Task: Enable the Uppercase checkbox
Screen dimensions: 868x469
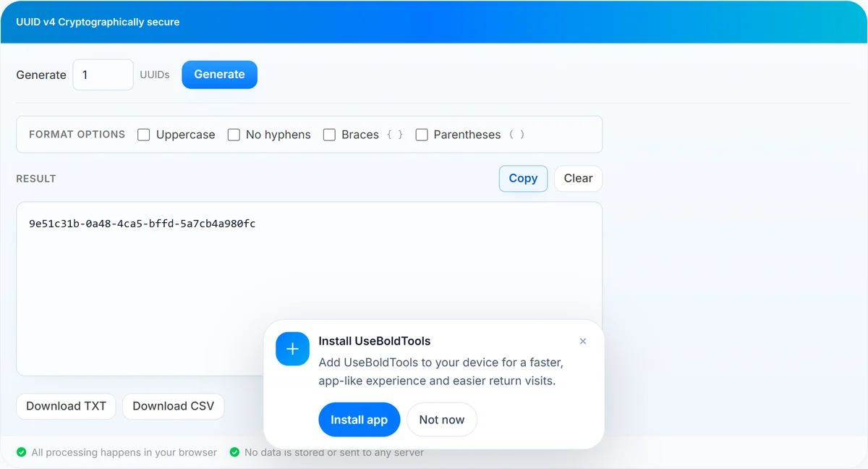Action: (144, 135)
